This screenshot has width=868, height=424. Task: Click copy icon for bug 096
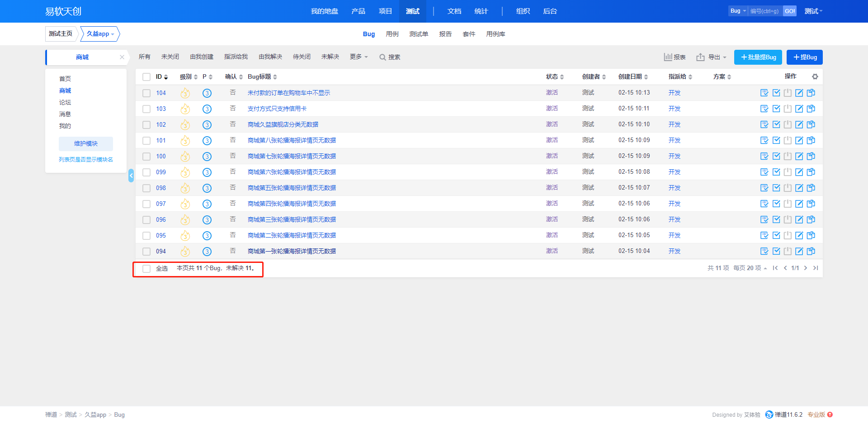[x=811, y=219]
